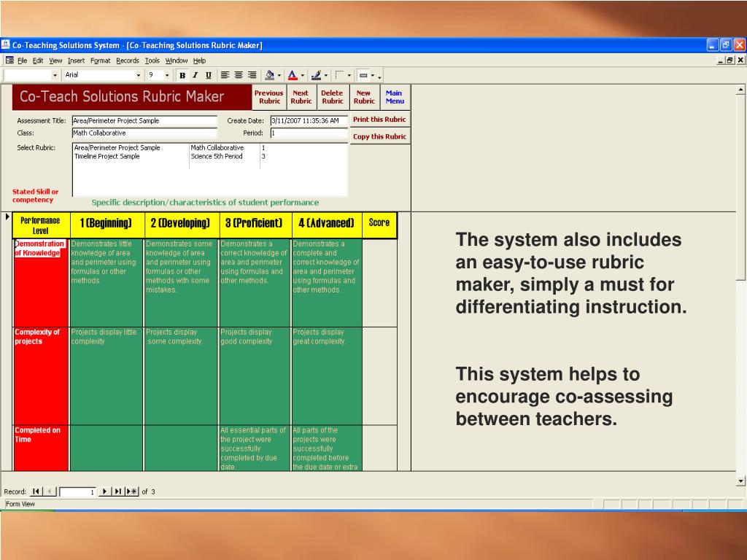
Task: Go to previous record
Action: click(x=50, y=491)
